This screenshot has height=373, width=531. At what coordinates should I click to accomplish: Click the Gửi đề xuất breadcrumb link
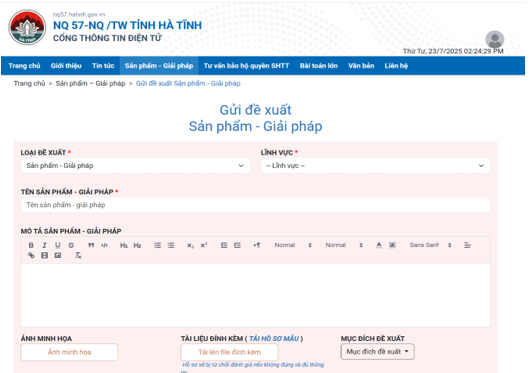188,83
